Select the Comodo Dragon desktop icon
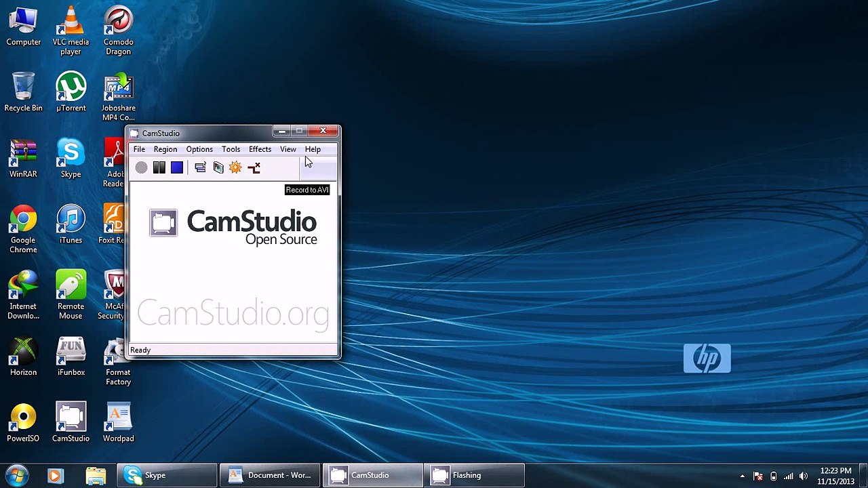 118,30
